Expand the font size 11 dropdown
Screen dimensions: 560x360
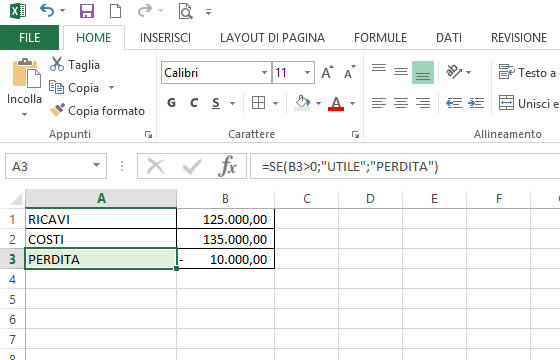point(307,72)
